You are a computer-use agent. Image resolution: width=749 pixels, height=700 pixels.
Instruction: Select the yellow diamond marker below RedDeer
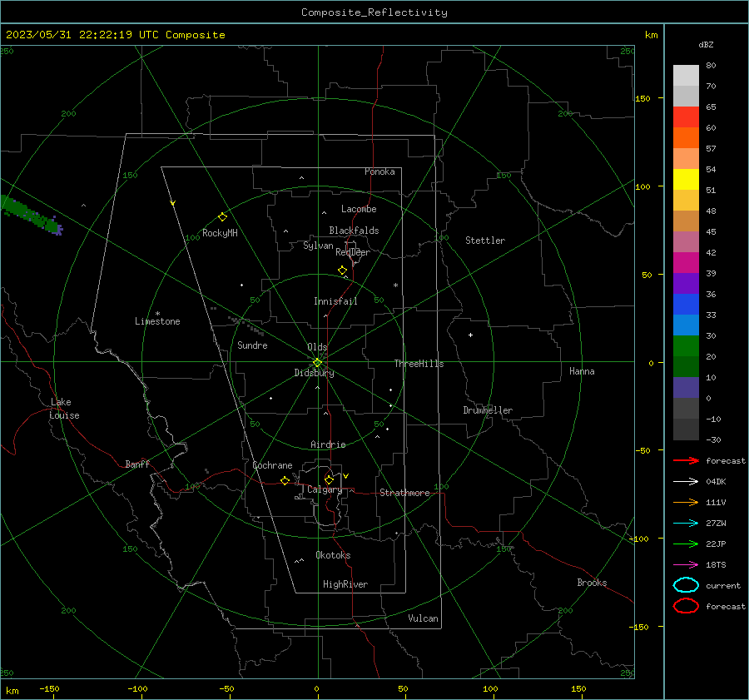(342, 271)
